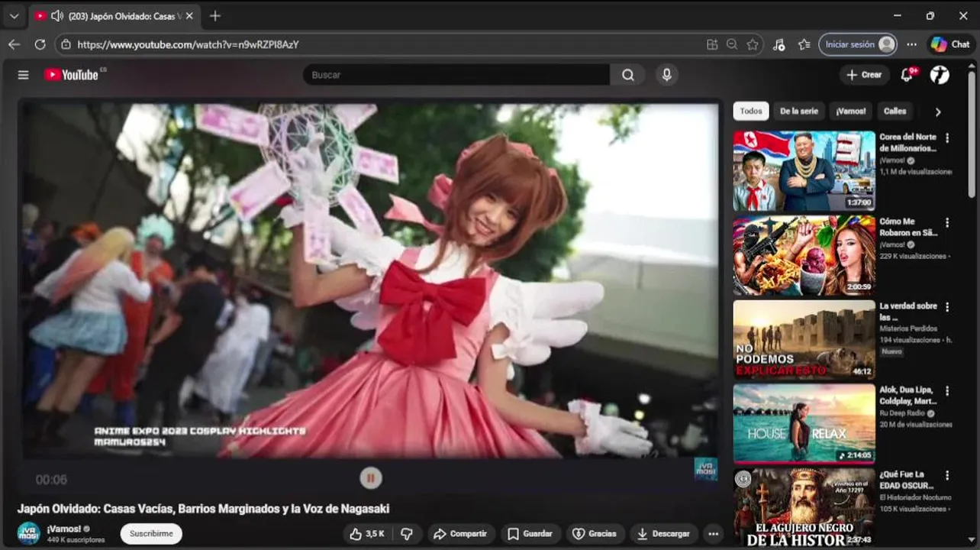Open options for ¿Qué Fue La EDAD OSCURA video

tap(947, 475)
